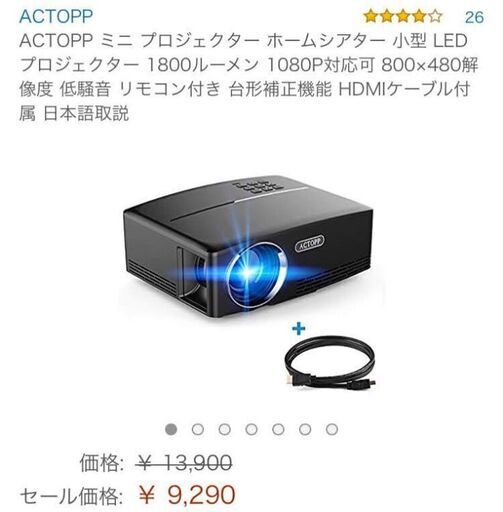Open the ACTOPP brand link
Screen dimensions: 503x512
[56, 16]
